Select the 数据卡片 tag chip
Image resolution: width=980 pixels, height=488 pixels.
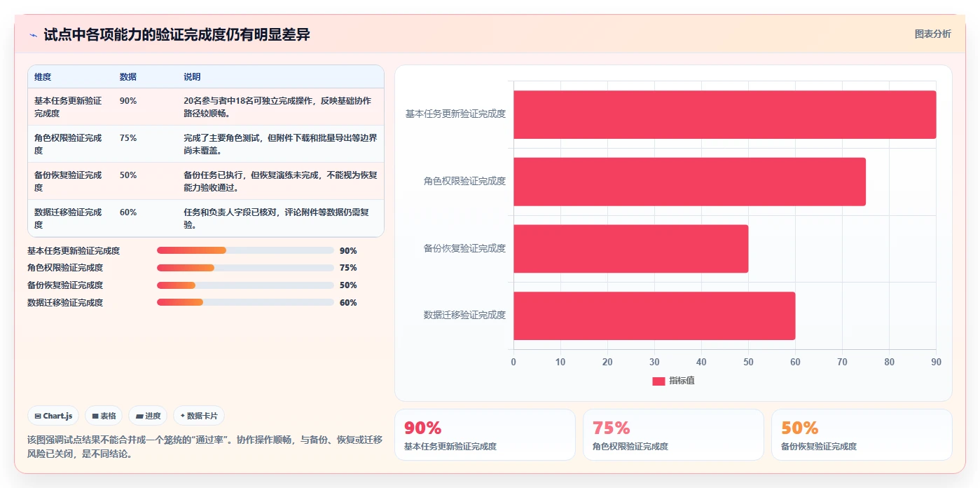(x=199, y=416)
